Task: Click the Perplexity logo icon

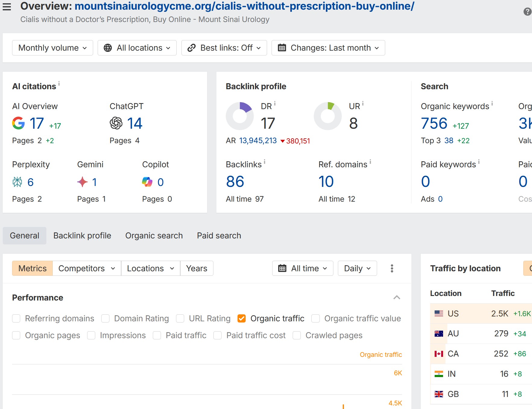Action: 17,182
